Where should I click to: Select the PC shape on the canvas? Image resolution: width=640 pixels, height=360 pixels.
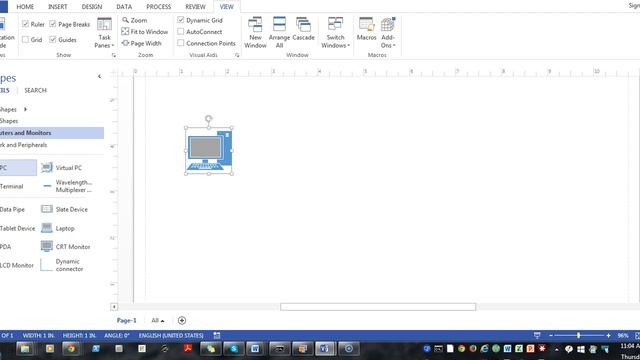[x=209, y=151]
